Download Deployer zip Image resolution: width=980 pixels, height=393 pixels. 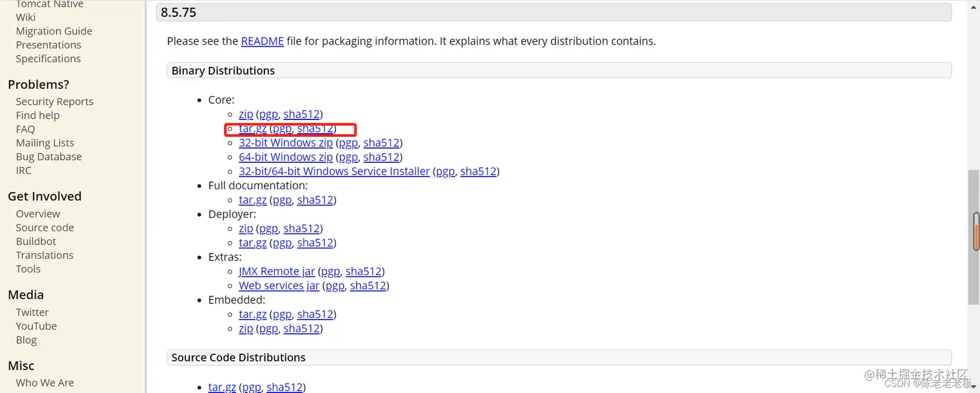[x=246, y=228]
